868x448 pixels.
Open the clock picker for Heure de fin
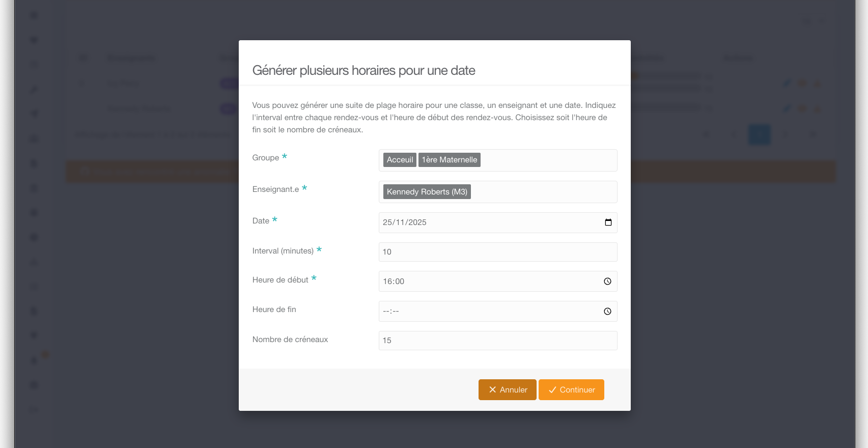coord(607,312)
